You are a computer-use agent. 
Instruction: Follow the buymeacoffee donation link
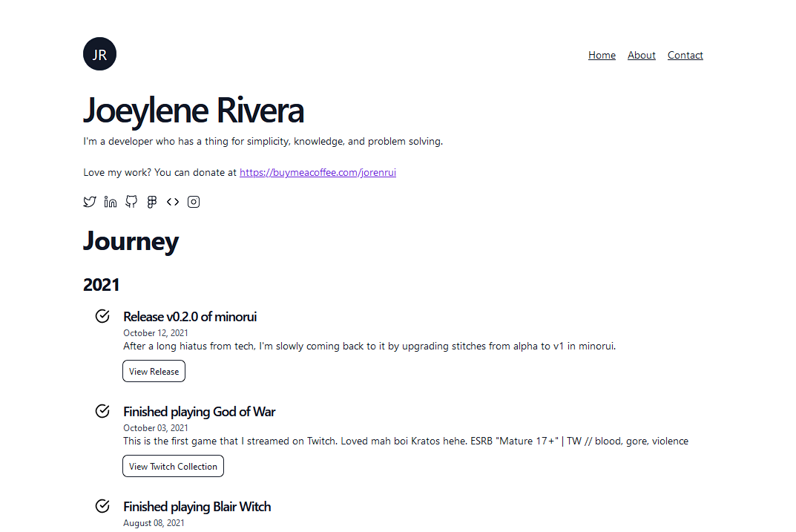pos(318,171)
